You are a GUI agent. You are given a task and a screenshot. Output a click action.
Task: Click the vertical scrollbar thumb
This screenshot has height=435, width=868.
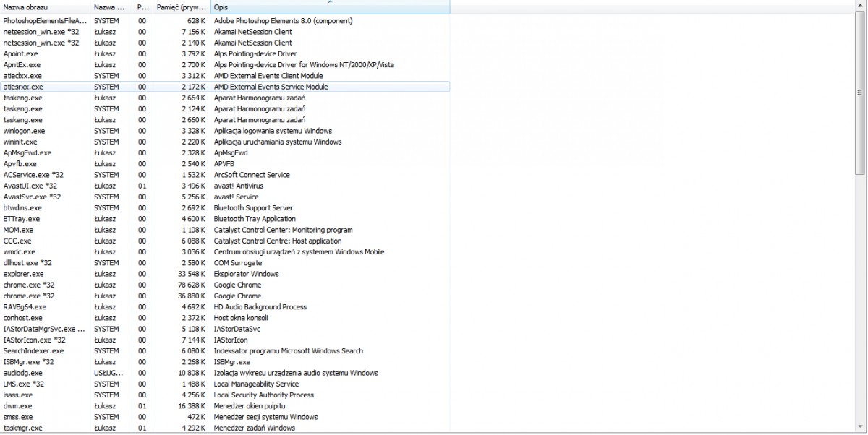860,92
